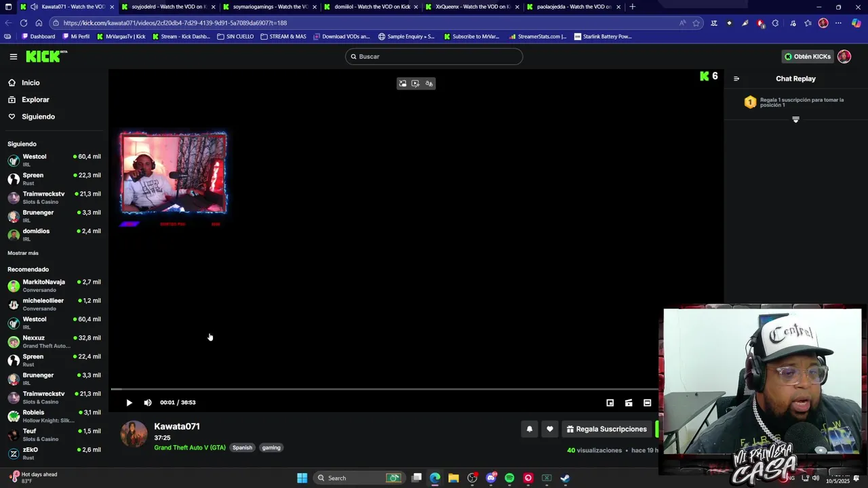Open Windows Start menu
Viewport: 868px width, 488px height.
302,478
